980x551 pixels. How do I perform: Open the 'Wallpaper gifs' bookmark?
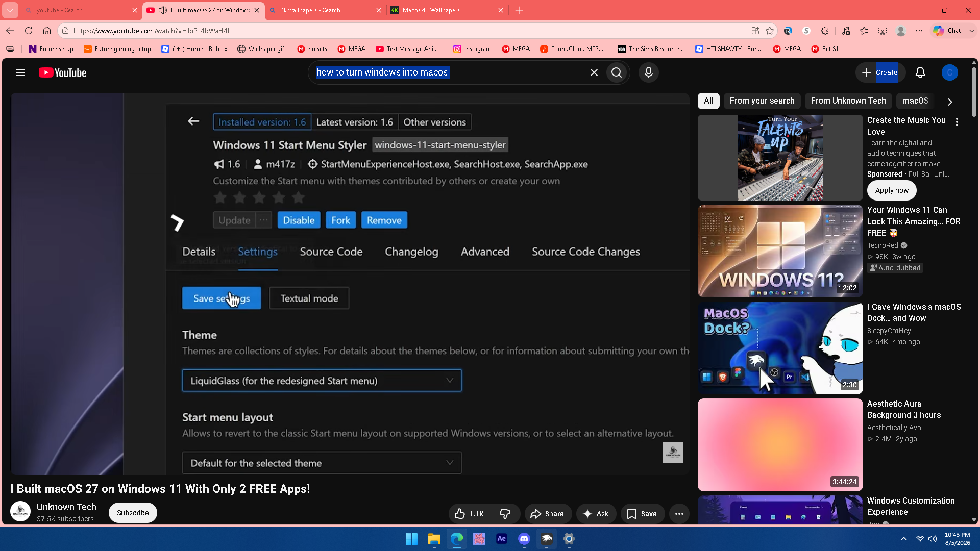(x=262, y=49)
